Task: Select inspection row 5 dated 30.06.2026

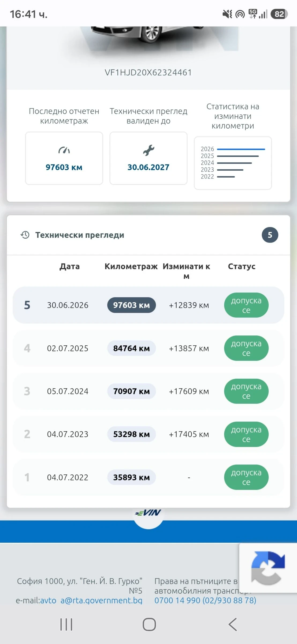Action: (148, 305)
